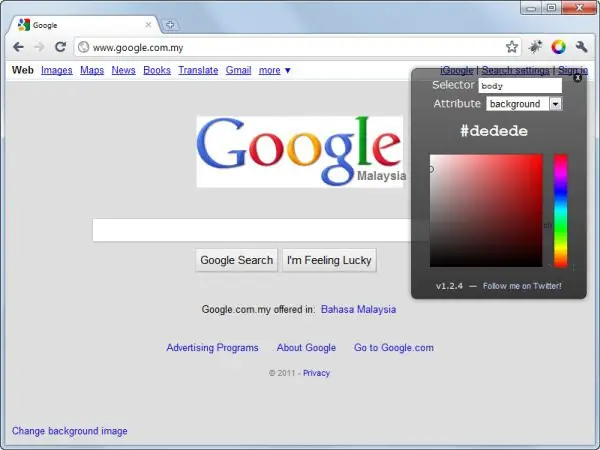
Task: Bookmark page with the star icon
Action: (x=512, y=47)
